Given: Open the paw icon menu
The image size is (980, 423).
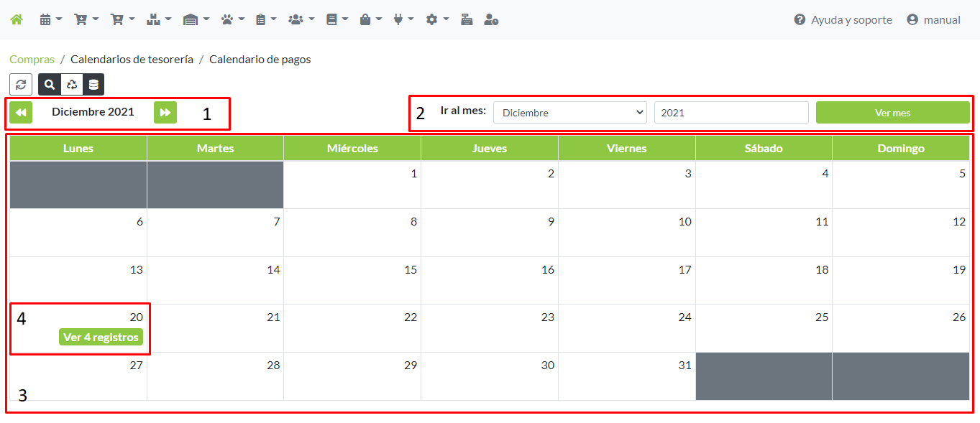Looking at the screenshot, I should [232, 20].
